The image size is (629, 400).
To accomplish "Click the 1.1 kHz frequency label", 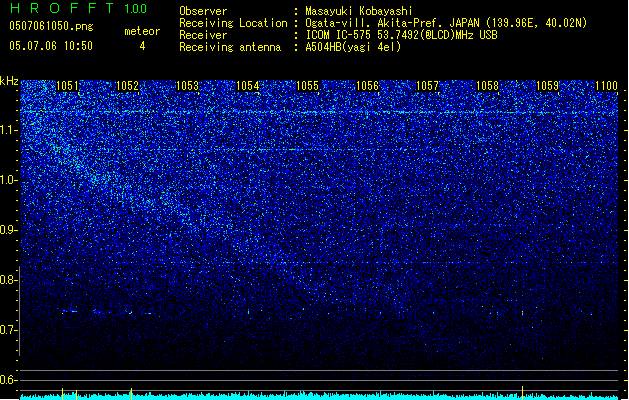I will (9, 130).
